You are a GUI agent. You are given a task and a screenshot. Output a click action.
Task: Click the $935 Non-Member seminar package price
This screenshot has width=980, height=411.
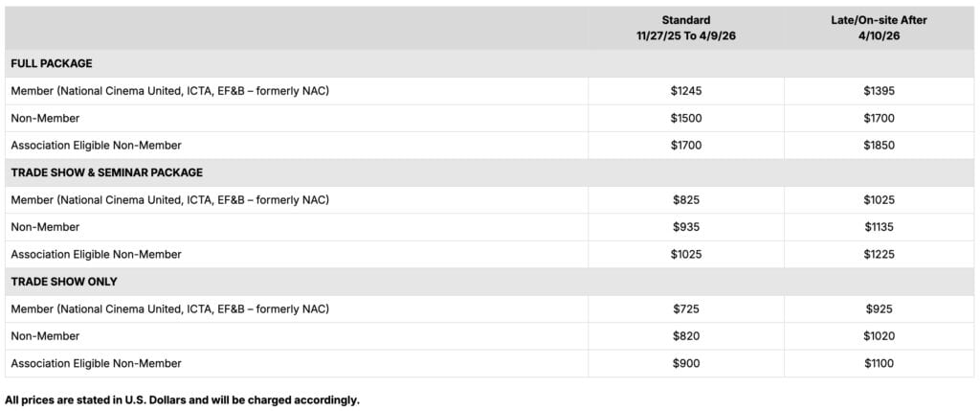point(685,227)
